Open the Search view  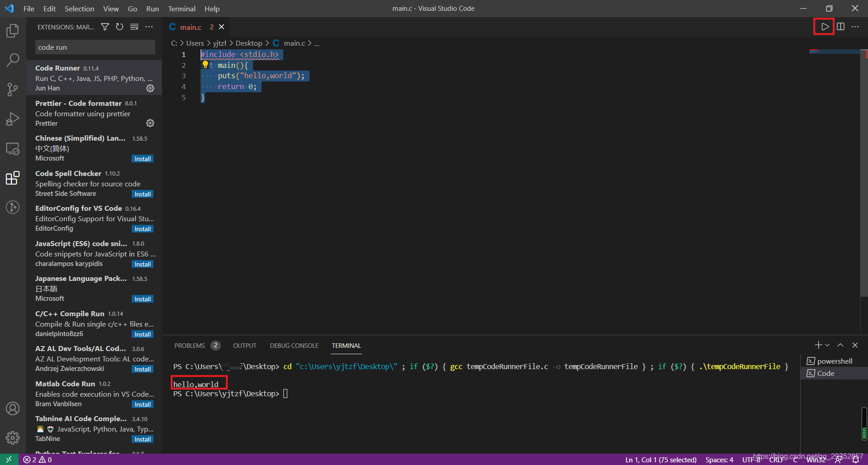click(13, 59)
